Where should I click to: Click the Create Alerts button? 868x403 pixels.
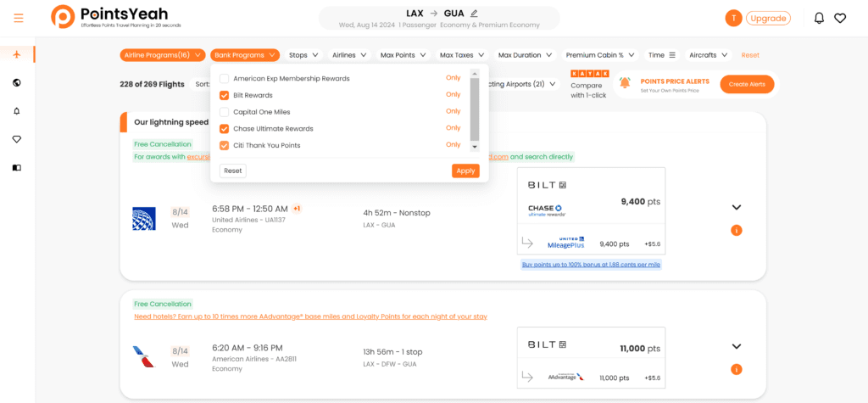(747, 84)
